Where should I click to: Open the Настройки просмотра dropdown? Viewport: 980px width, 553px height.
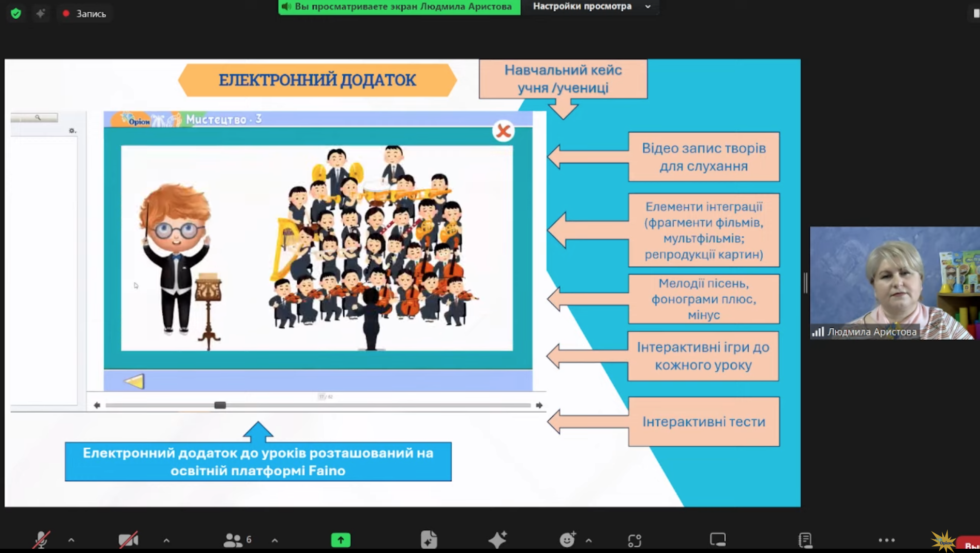click(x=592, y=6)
